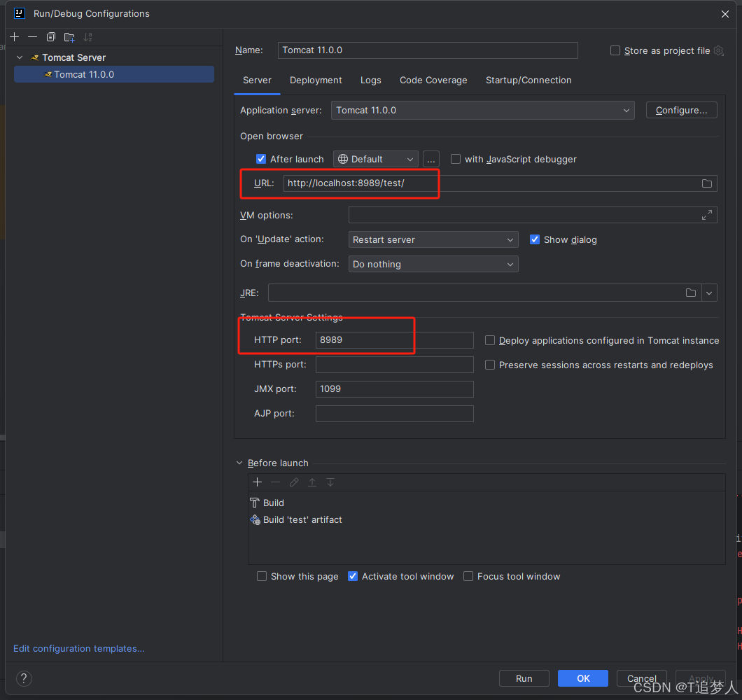Edit the Before launch task
The height and width of the screenshot is (700, 742).
point(294,482)
